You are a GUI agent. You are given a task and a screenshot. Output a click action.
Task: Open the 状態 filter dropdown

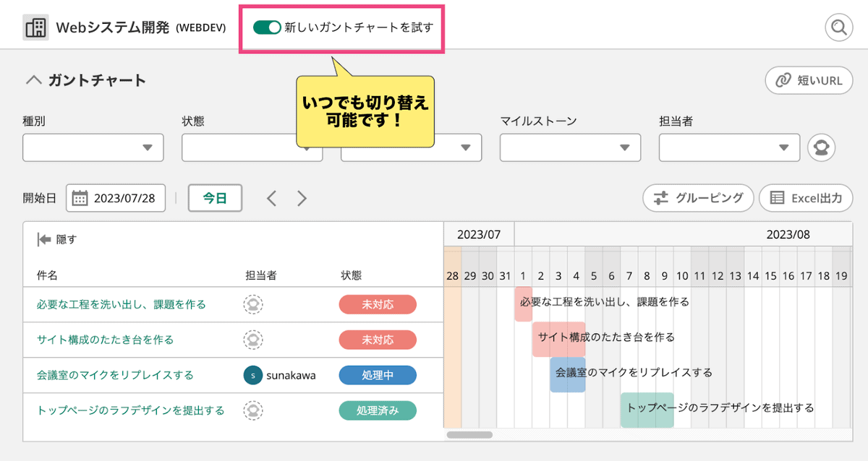(252, 147)
